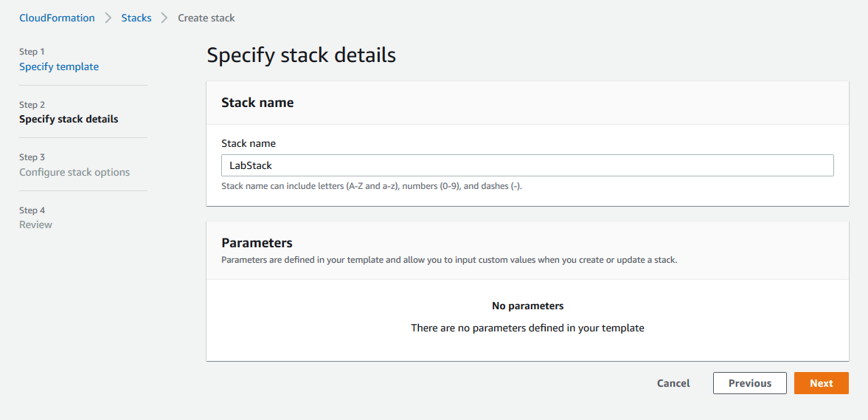Focus the Stack name input field
The width and height of the screenshot is (868, 420).
coord(527,165)
